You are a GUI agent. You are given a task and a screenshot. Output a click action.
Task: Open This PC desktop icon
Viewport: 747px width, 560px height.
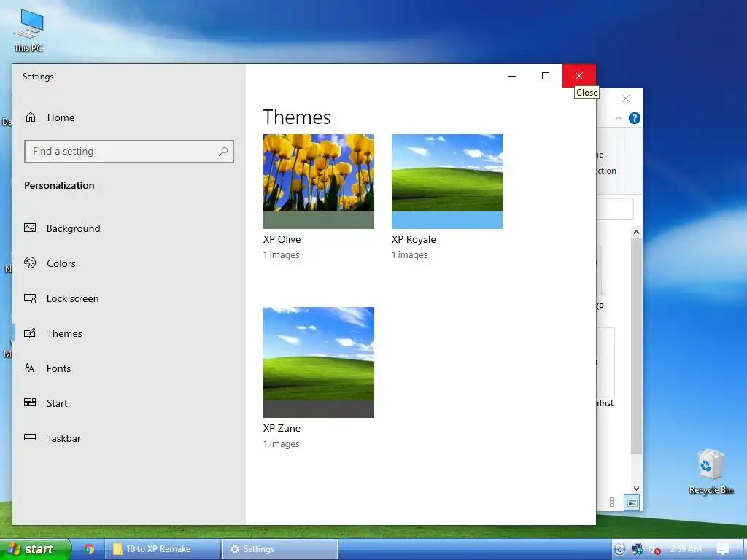[28, 31]
